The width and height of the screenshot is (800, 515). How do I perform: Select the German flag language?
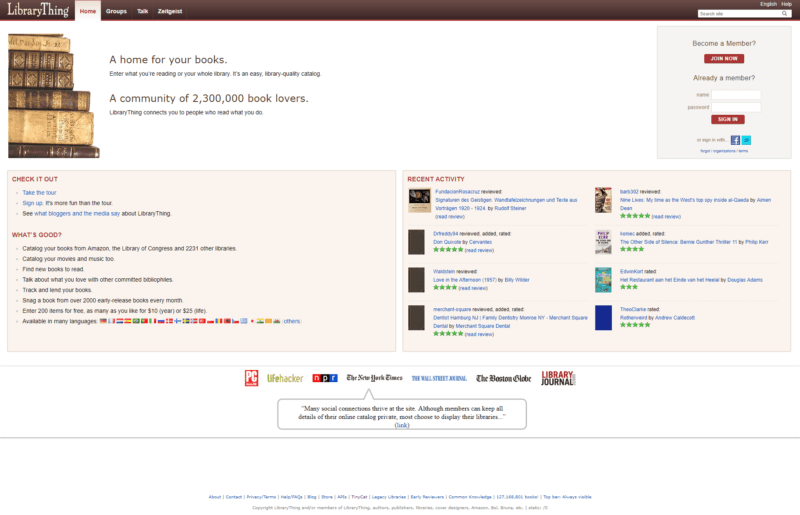coord(103,321)
